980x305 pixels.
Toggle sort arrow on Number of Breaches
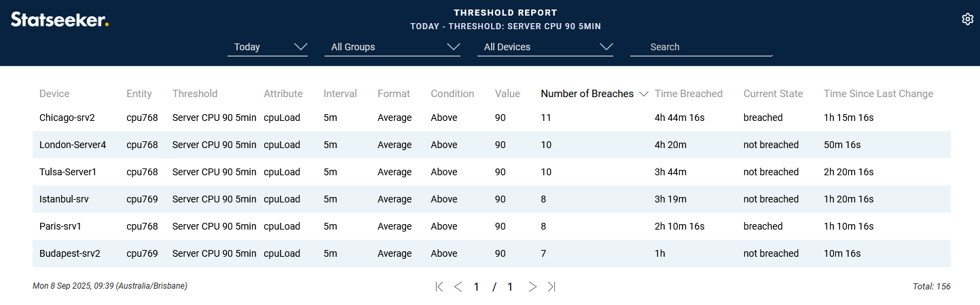(x=643, y=94)
